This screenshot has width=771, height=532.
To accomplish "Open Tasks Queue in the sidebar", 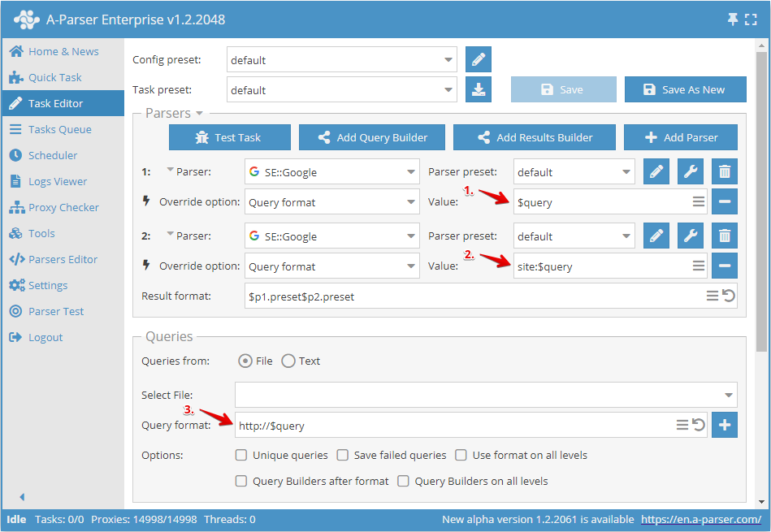I will click(59, 129).
